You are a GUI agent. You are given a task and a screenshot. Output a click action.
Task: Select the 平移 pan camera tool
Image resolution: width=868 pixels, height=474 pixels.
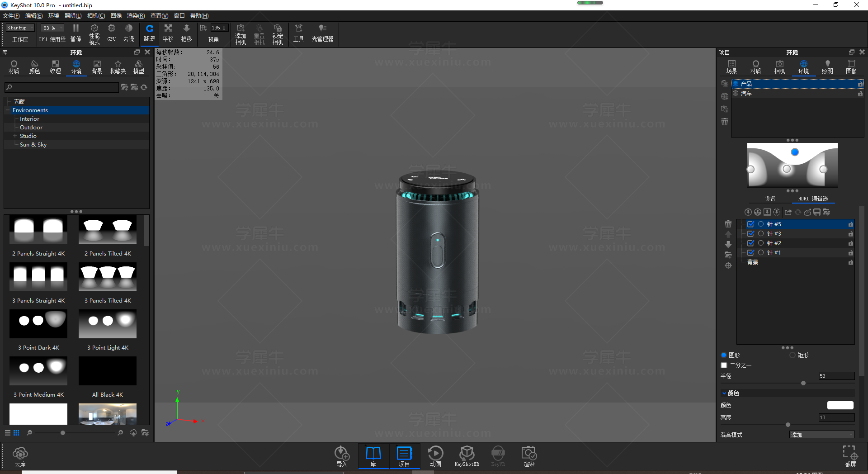coord(168,33)
